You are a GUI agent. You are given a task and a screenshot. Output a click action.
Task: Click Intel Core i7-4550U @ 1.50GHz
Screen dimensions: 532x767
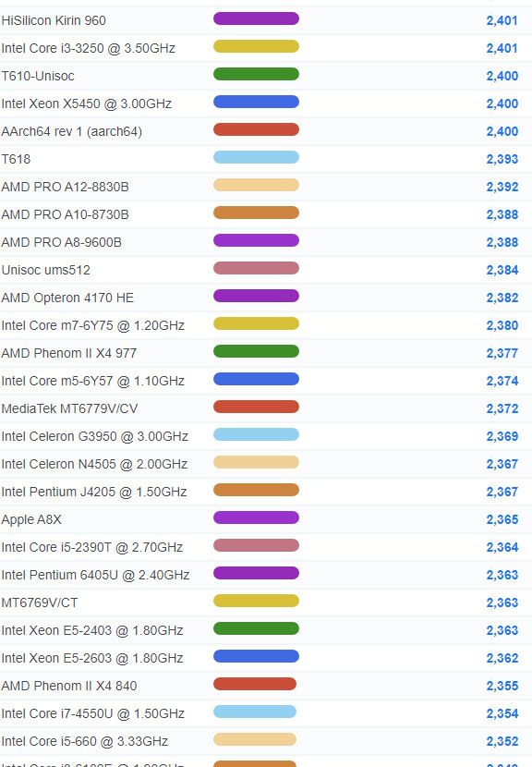[93, 713]
